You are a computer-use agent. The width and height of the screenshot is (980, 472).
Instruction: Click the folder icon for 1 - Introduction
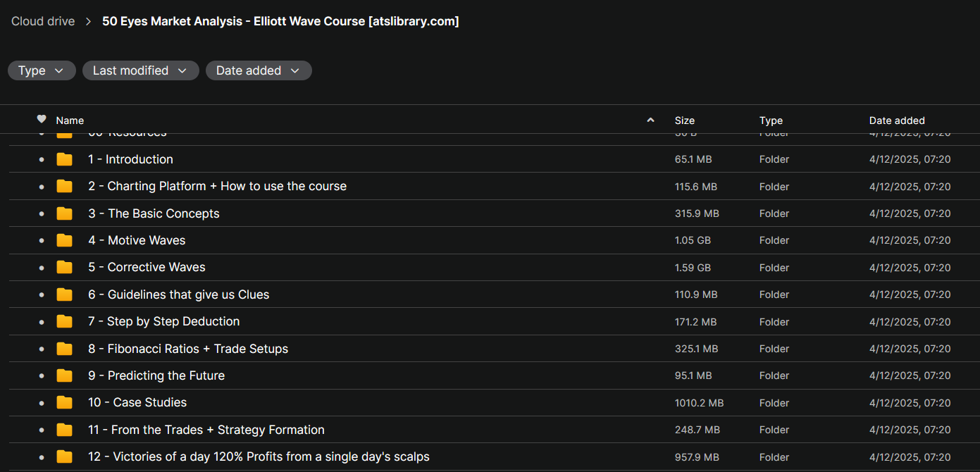pyautogui.click(x=65, y=159)
